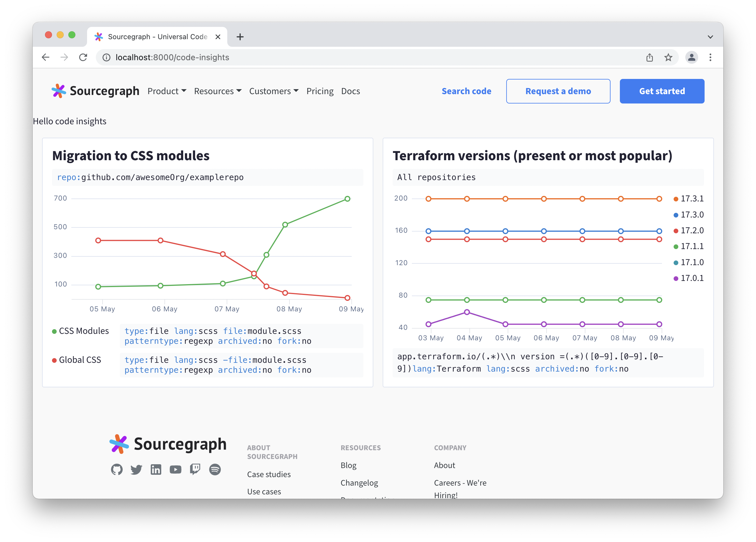Click the green CSS Modules legend dot
This screenshot has width=756, height=542.
pyautogui.click(x=54, y=331)
